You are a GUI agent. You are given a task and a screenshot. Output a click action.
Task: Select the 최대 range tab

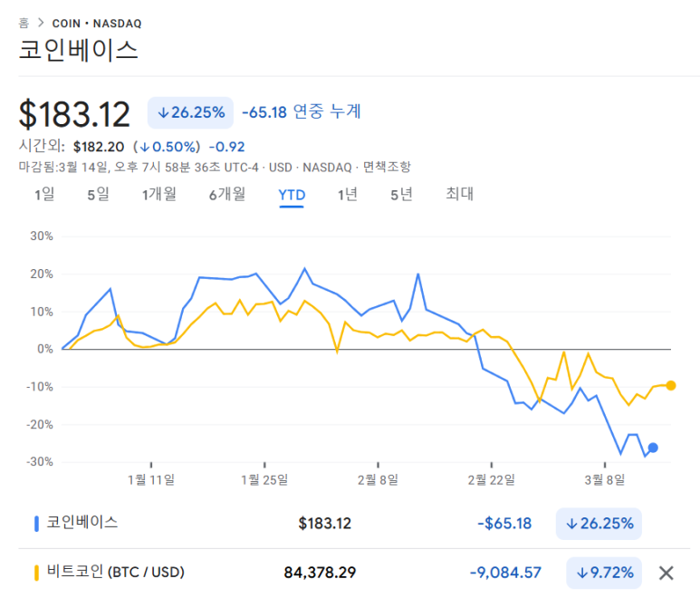(x=459, y=194)
